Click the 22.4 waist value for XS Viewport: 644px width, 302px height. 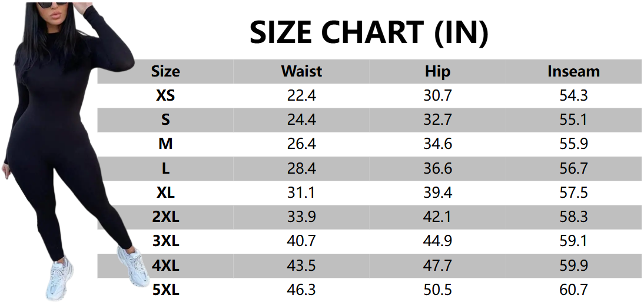pyautogui.click(x=301, y=95)
